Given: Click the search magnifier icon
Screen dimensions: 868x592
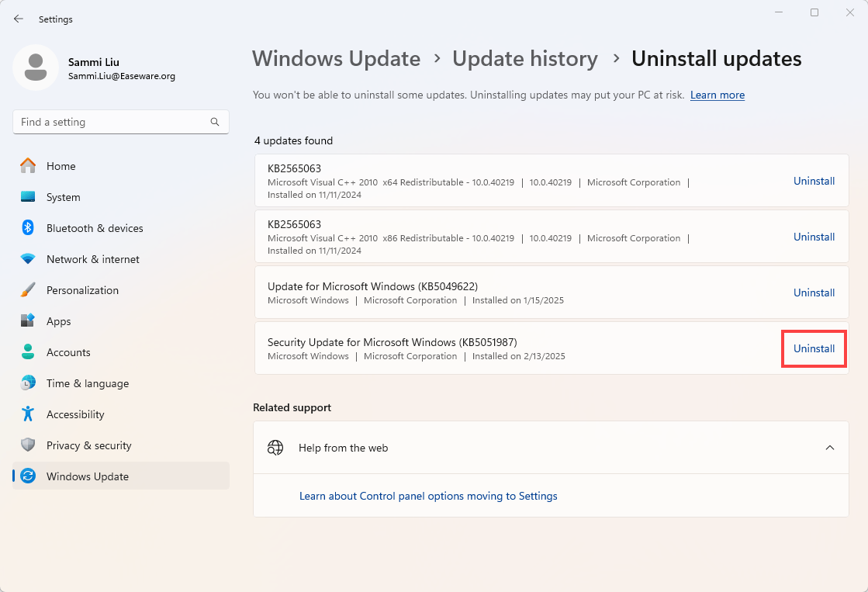Looking at the screenshot, I should 215,122.
